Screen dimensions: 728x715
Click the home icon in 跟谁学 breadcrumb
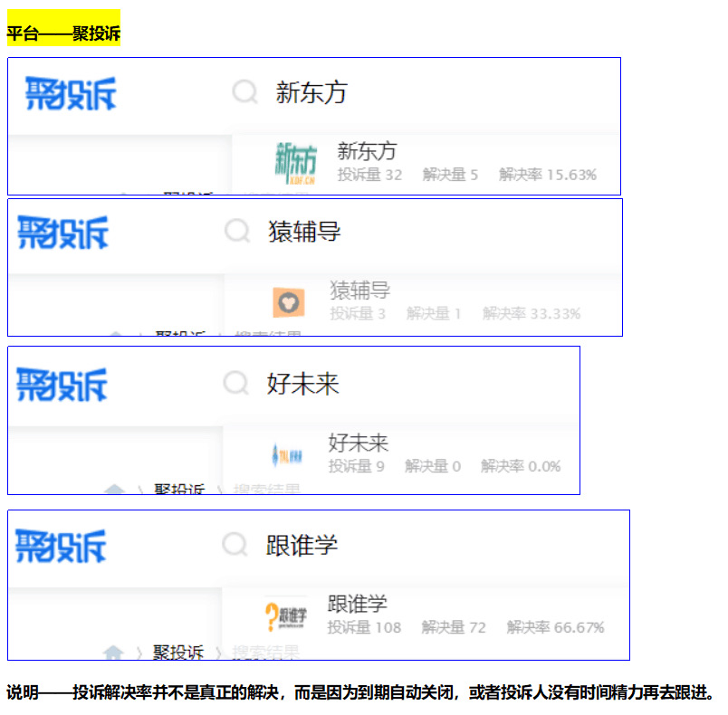113,653
